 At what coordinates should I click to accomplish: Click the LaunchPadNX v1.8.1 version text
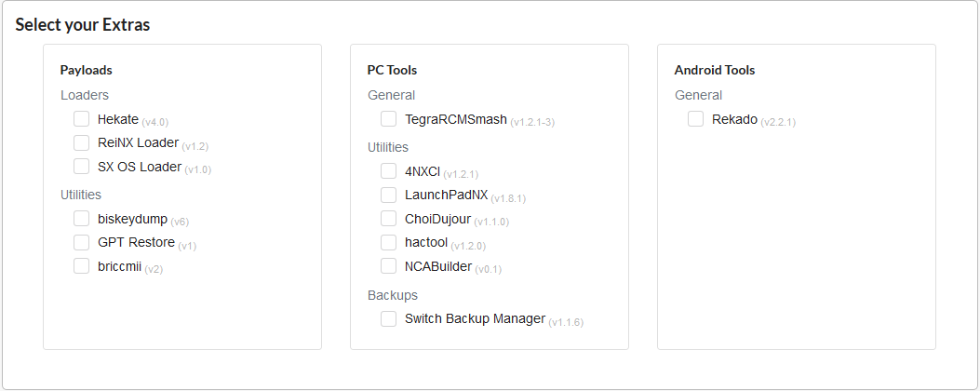pos(508,198)
